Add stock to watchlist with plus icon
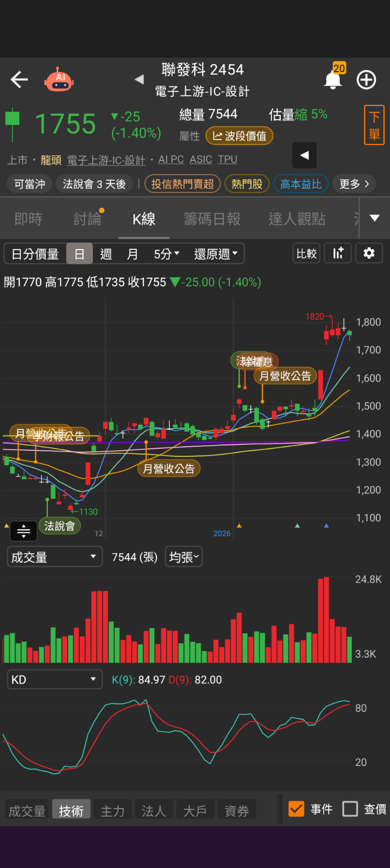 [x=366, y=80]
